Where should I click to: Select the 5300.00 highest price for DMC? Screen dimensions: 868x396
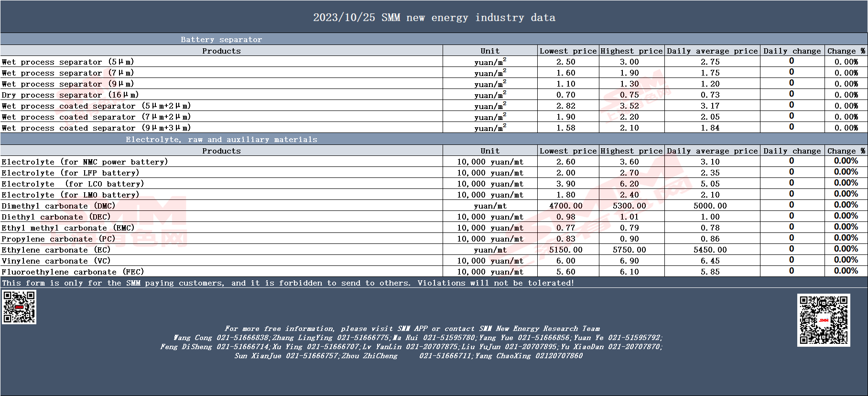tap(629, 206)
